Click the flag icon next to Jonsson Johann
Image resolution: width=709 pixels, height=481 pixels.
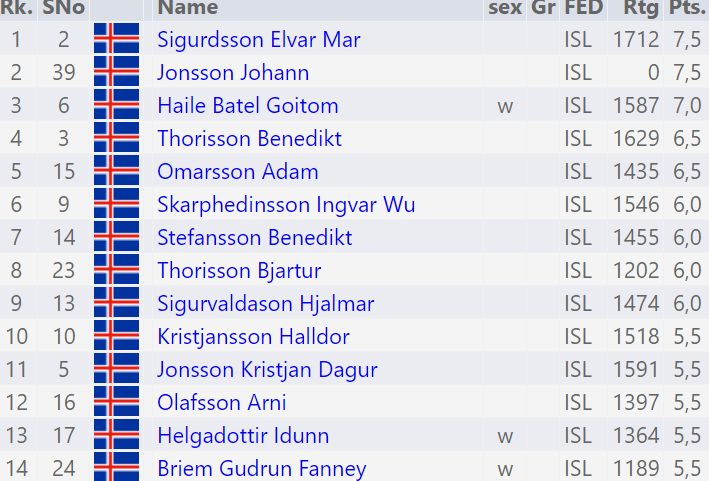[116, 73]
